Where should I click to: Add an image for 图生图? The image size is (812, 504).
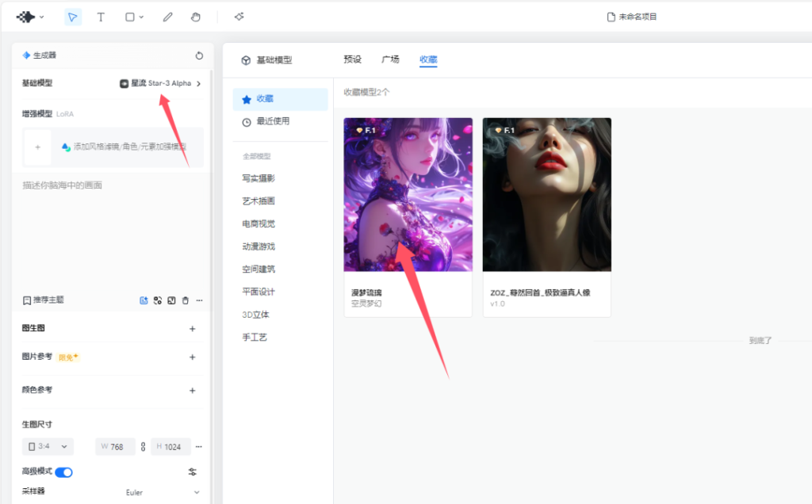tap(192, 329)
